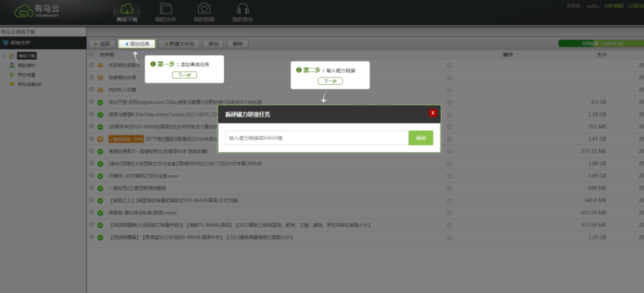Click the folder icon of 我的私人珍藏
Screen dimensions: 644x293
click(101, 90)
